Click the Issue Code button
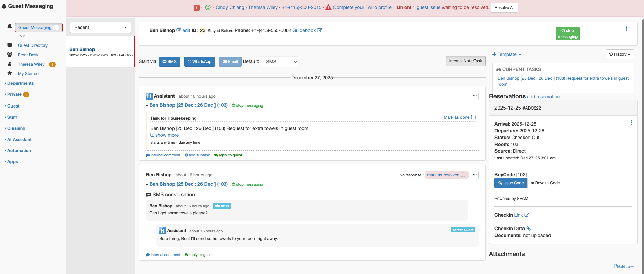644x274 pixels. click(x=511, y=183)
